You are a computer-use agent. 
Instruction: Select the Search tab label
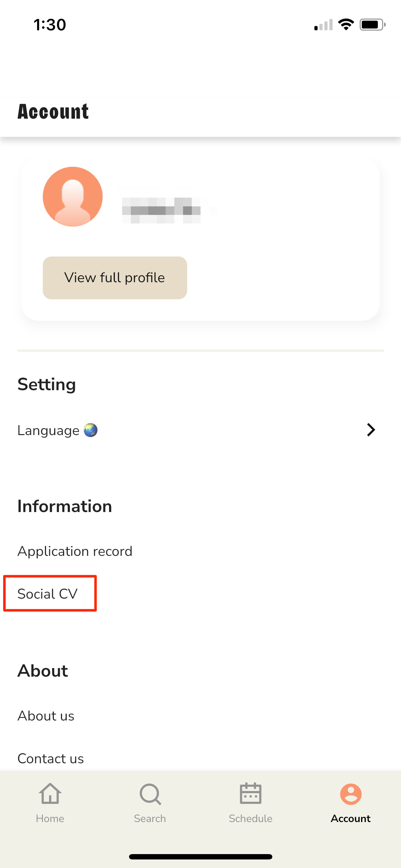tap(150, 818)
